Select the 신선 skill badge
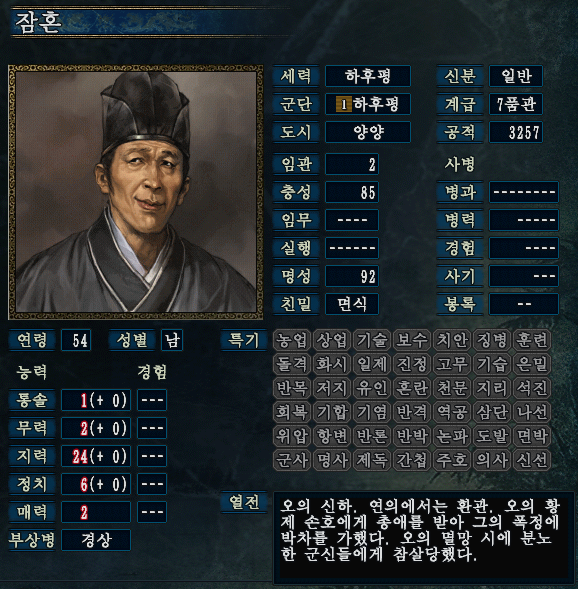Viewport: 578px width, 589px height. (532, 460)
